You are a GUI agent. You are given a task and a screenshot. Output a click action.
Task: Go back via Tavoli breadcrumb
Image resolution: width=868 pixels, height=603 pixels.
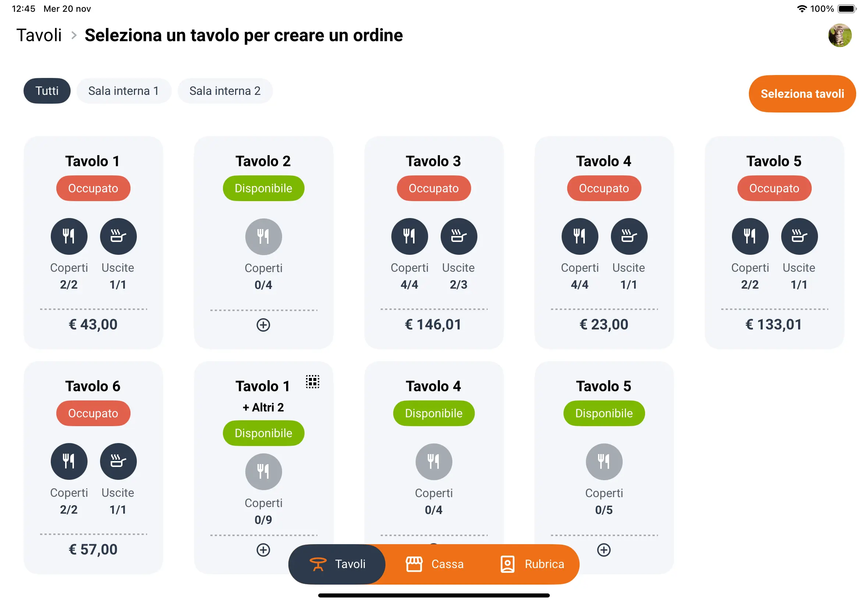pyautogui.click(x=39, y=35)
